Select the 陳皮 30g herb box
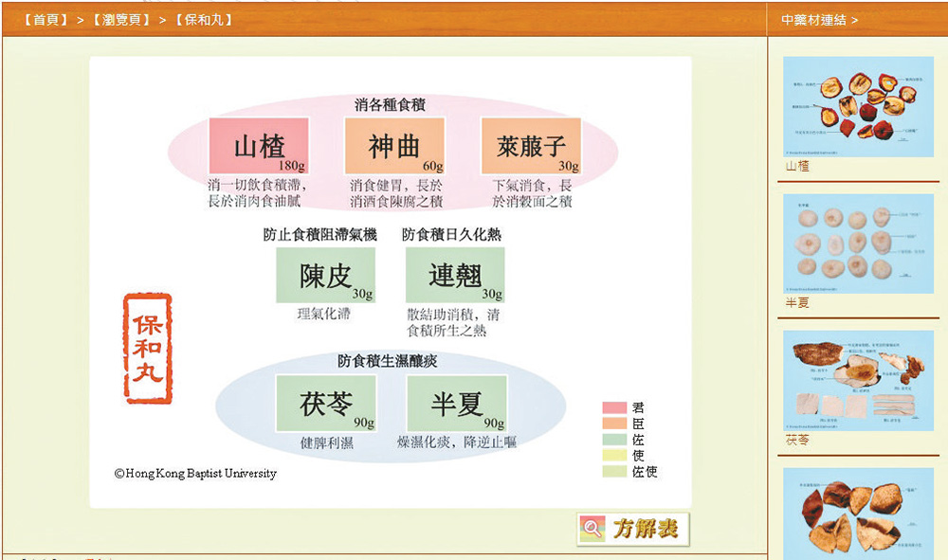This screenshot has height=560, width=948. 325,275
